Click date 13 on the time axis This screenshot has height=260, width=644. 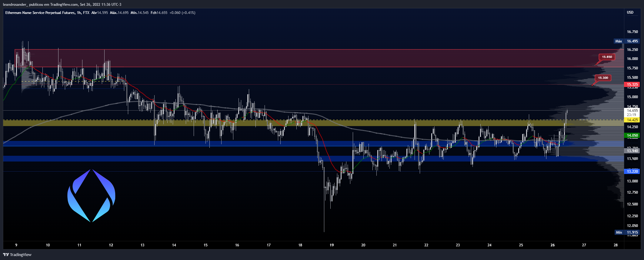(142, 245)
